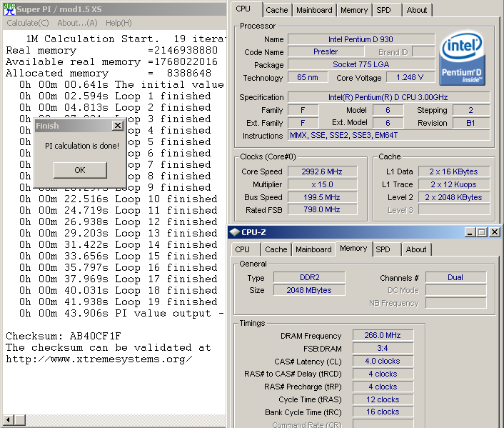Click the Super PI application icon
The image size is (504, 428).
pos(9,9)
